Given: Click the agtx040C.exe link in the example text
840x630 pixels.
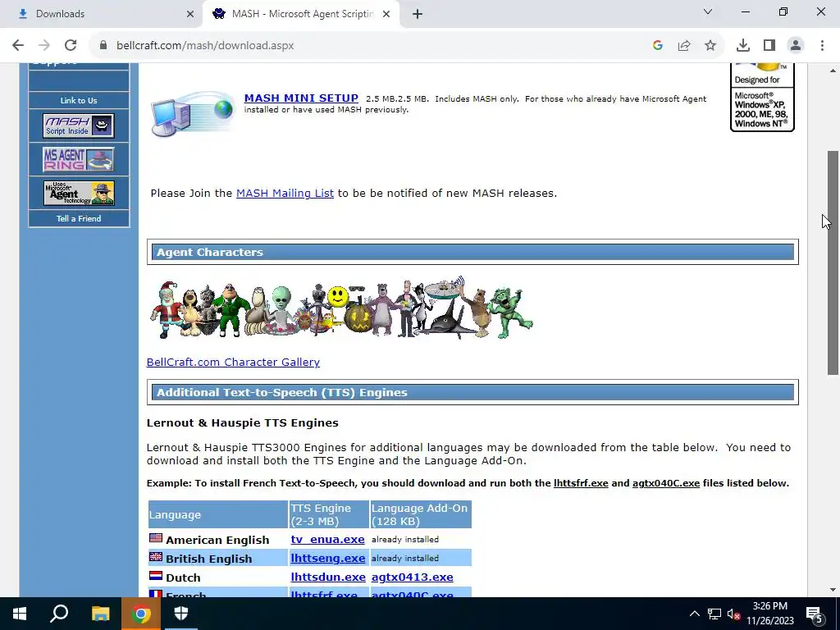Looking at the screenshot, I should point(666,483).
